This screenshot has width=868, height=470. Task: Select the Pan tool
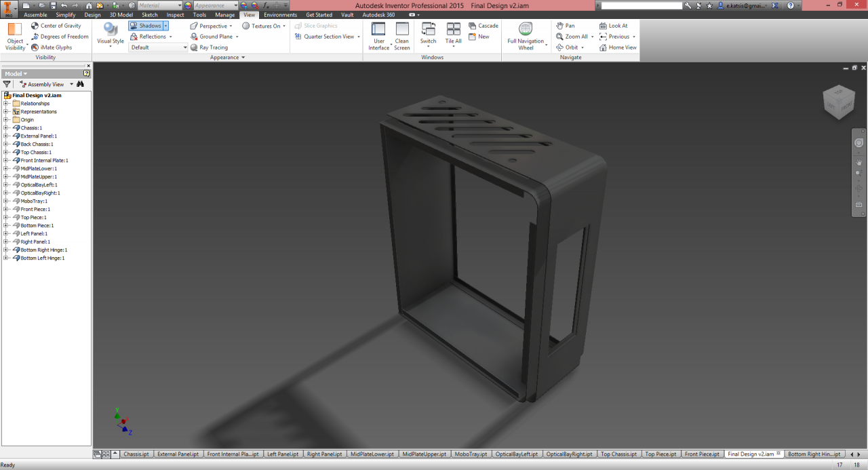565,26
